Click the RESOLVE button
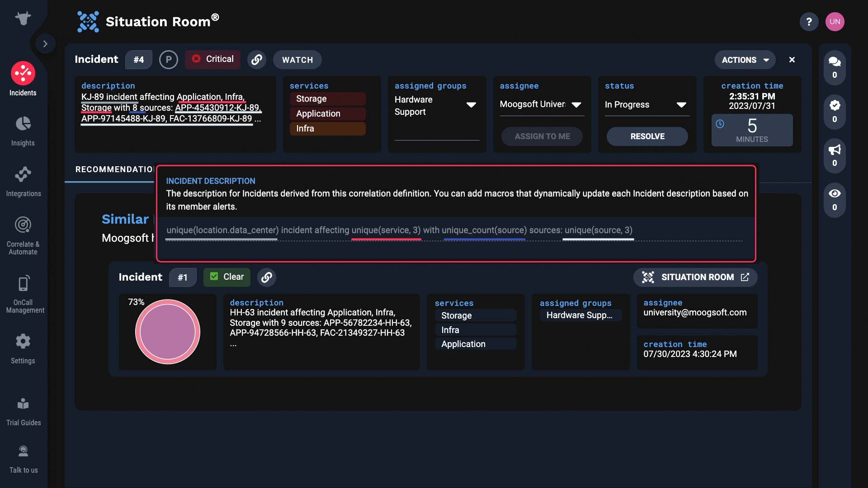The image size is (868, 488). [x=647, y=136]
